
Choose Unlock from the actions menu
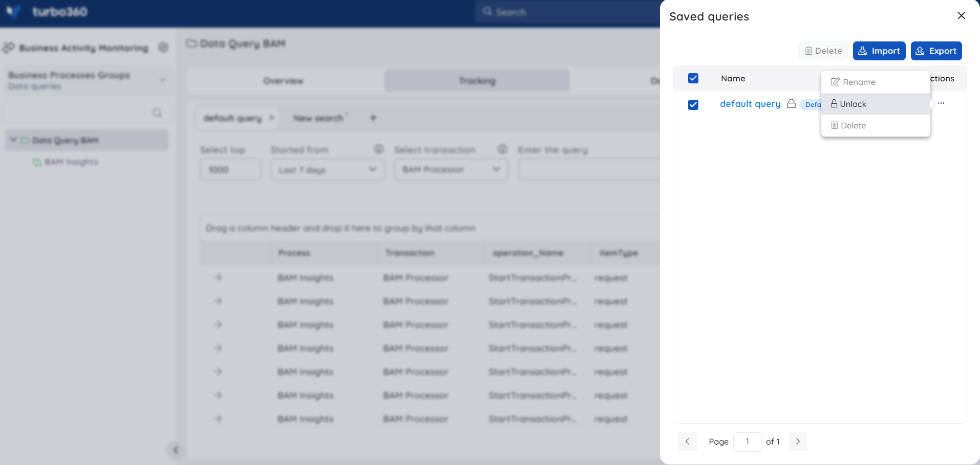click(876, 104)
